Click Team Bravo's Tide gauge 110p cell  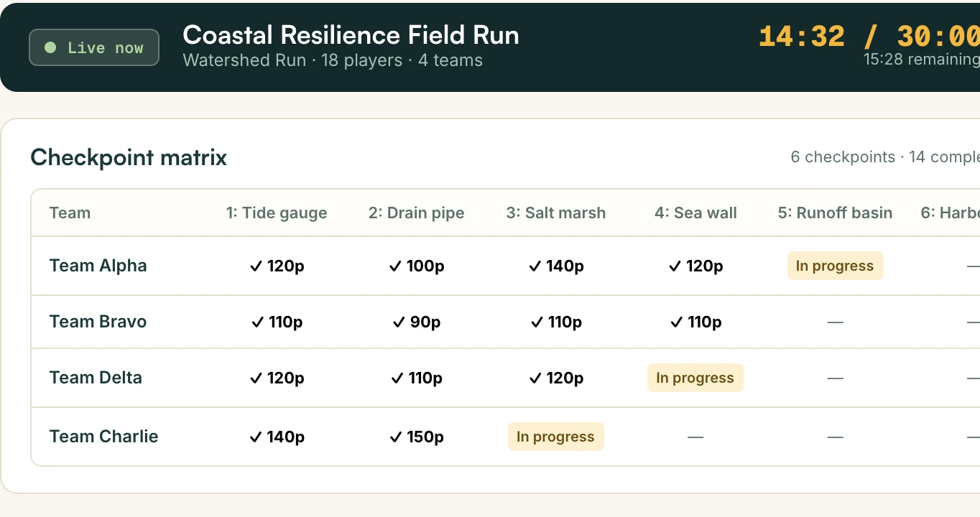click(x=277, y=322)
